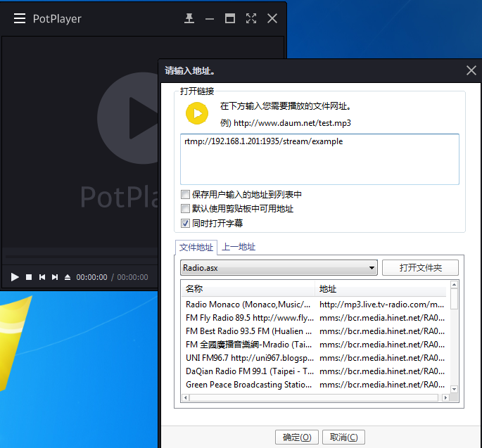Click the PotPlayer title text

[x=57, y=19]
